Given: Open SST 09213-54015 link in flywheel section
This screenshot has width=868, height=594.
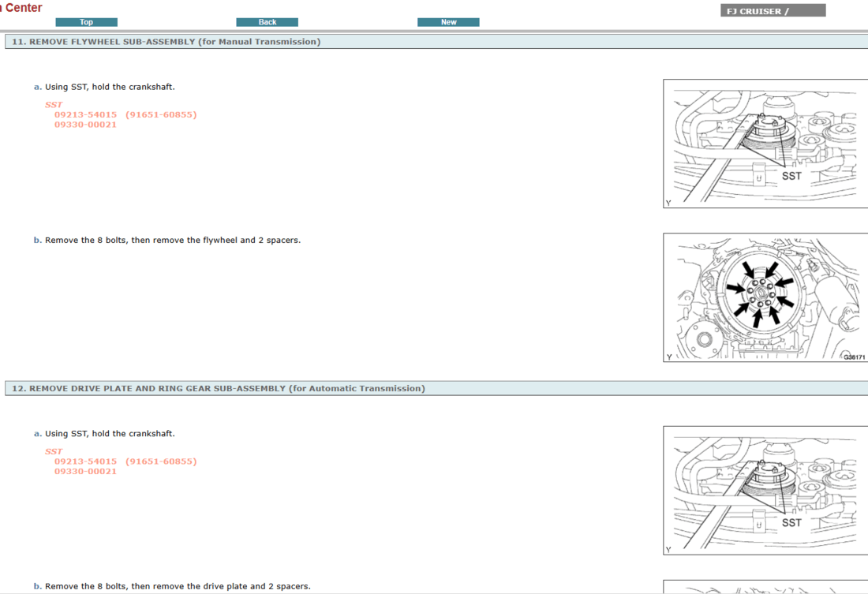Looking at the screenshot, I should (85, 114).
